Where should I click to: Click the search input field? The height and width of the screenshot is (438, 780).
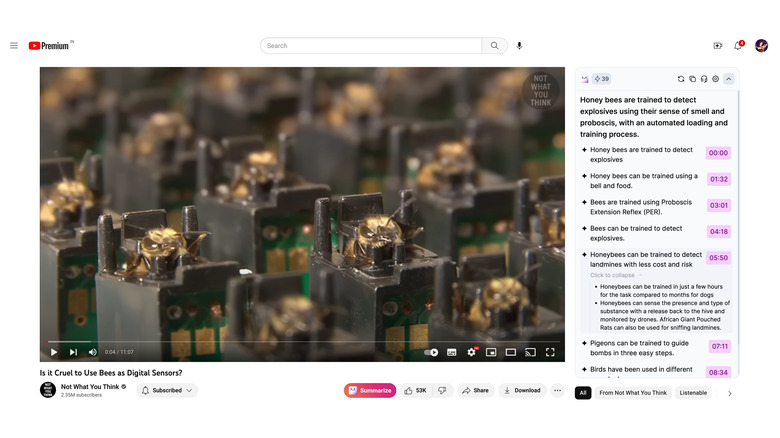tap(372, 45)
